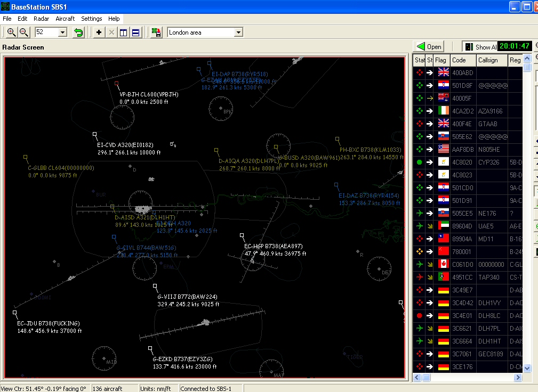Image resolution: width=538 pixels, height=392 pixels.
Task: Open the Settings menu
Action: pos(92,19)
